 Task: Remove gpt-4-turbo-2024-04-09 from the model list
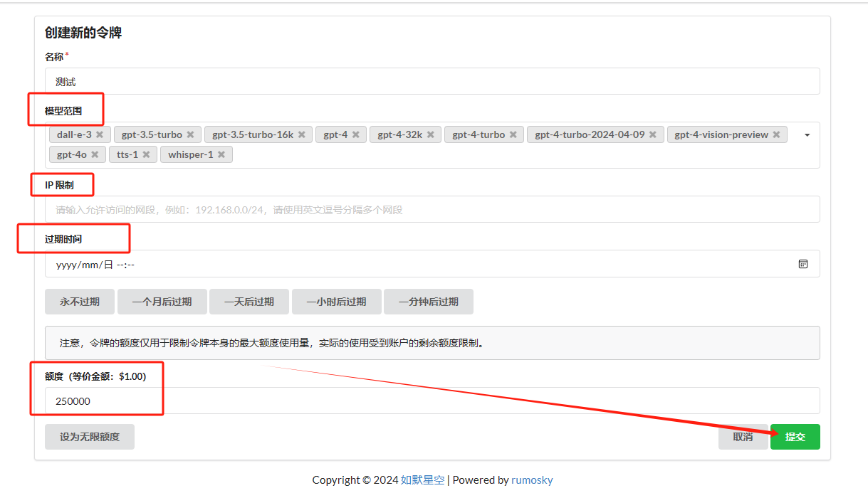pos(652,134)
